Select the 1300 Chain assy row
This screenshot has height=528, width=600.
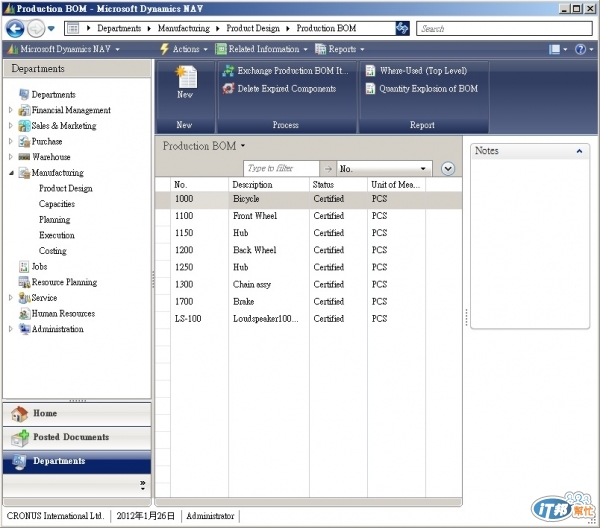[x=309, y=285]
